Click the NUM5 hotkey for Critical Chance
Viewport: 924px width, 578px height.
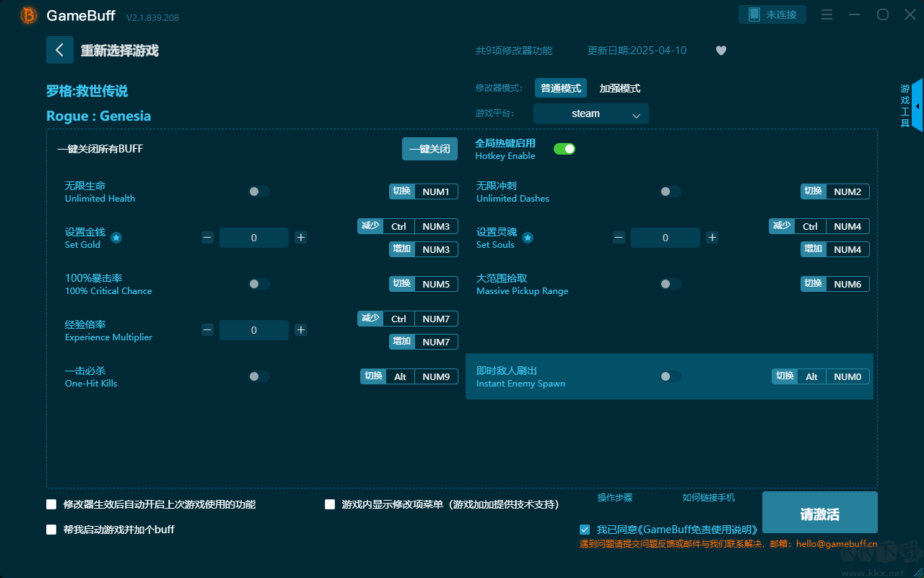(424, 284)
